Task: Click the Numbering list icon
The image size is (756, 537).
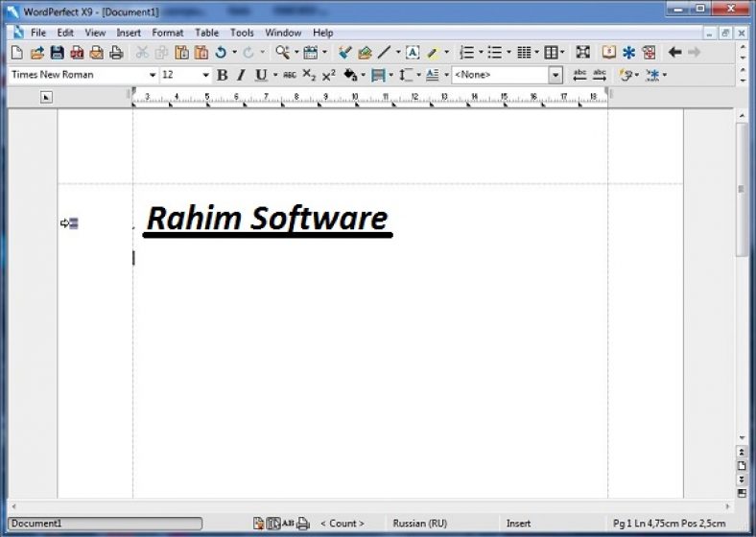Action: click(x=466, y=52)
